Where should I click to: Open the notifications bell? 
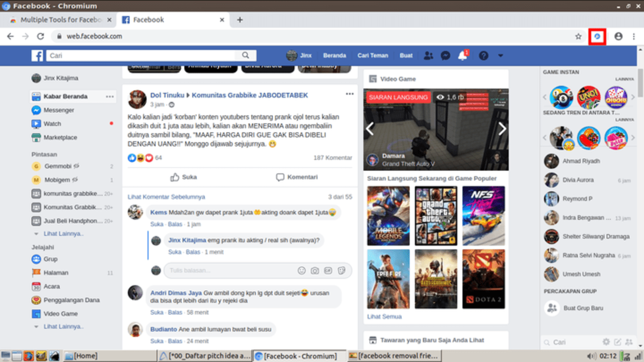coord(462,56)
